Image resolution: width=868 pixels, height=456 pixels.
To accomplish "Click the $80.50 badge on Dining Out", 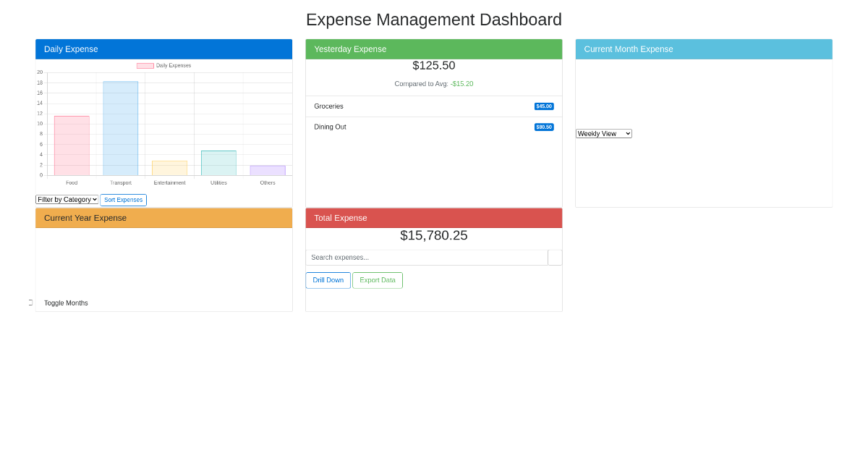I will point(544,127).
